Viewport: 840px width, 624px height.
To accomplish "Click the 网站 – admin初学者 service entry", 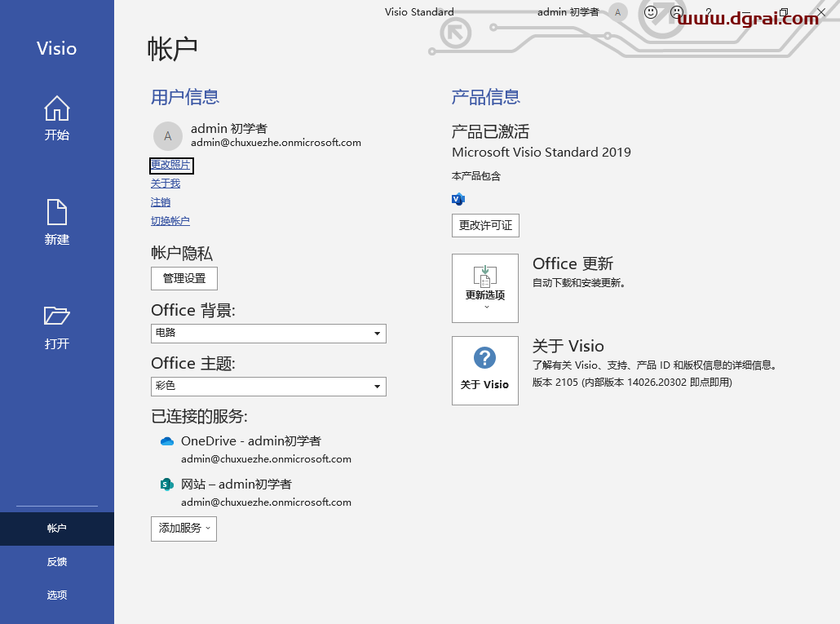I will [237, 485].
